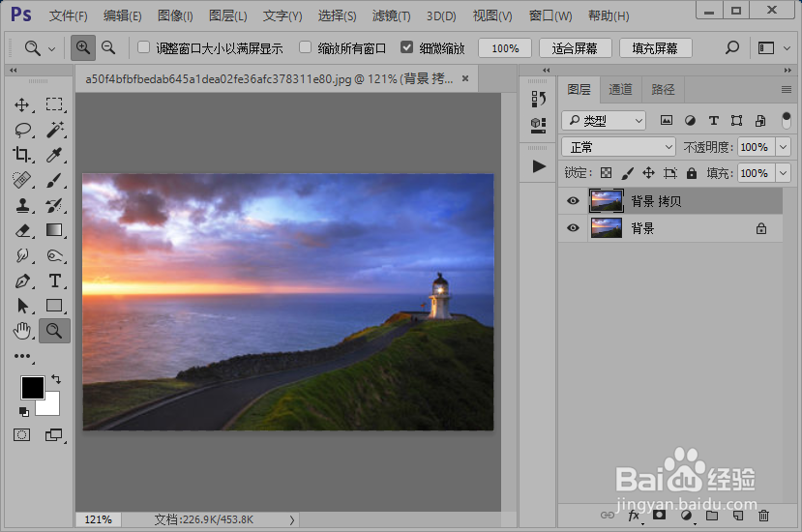Enable zoom all windows checkbox
Image resolution: width=802 pixels, height=532 pixels.
[306, 47]
